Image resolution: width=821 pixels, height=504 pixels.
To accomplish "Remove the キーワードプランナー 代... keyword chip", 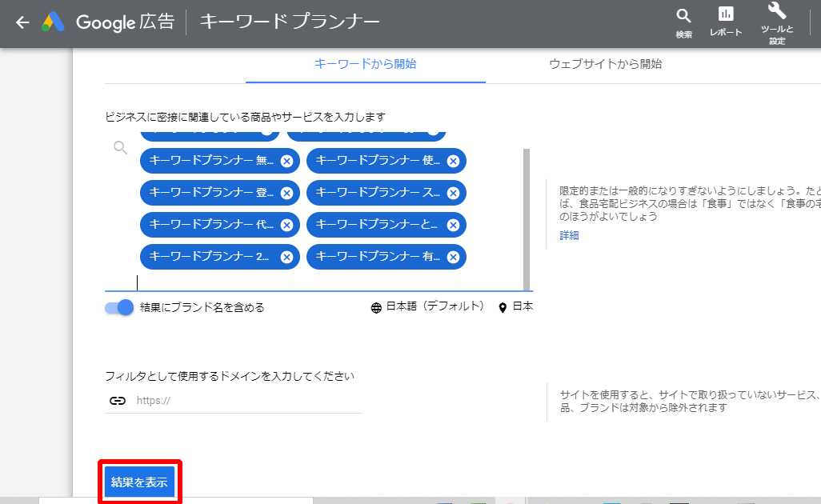I will [x=286, y=225].
